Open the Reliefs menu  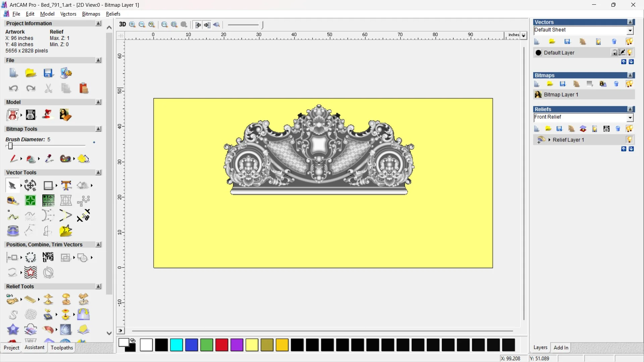(113, 14)
